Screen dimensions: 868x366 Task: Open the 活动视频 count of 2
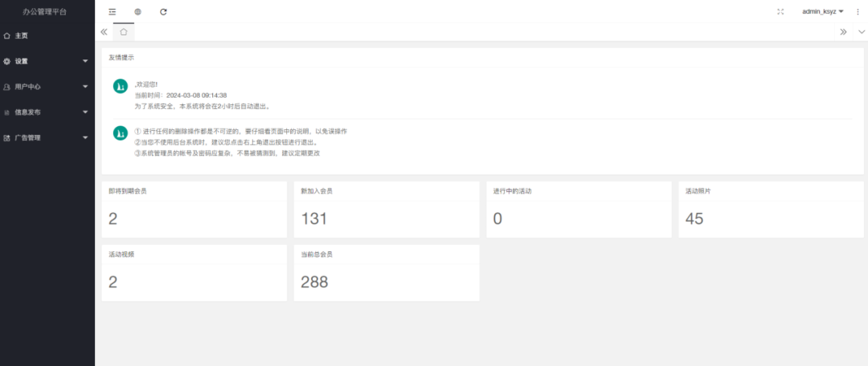click(x=113, y=282)
